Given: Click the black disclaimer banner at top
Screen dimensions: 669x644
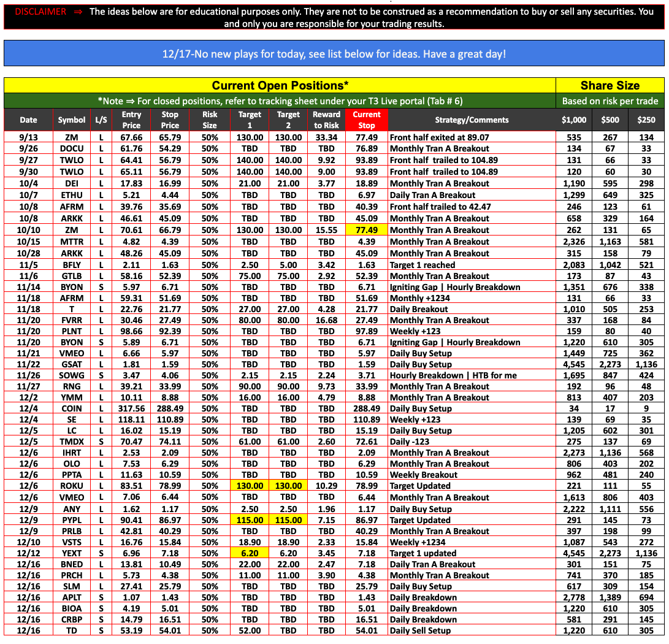Looking at the screenshot, I should click(x=334, y=18).
